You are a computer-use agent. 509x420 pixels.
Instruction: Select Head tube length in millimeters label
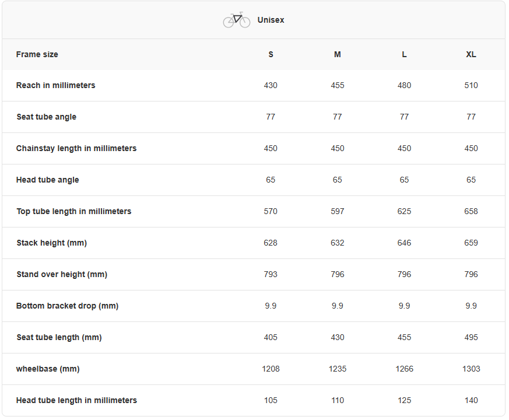click(x=77, y=400)
